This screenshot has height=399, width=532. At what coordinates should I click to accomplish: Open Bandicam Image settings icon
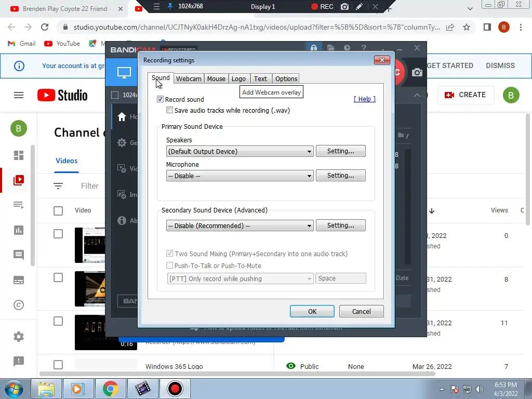pyautogui.click(x=122, y=194)
